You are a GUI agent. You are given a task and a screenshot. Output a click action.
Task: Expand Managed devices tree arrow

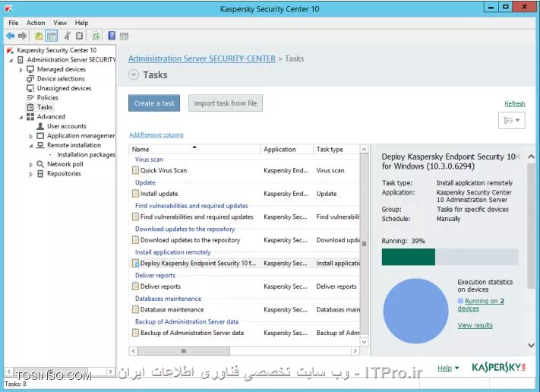pyautogui.click(x=21, y=70)
